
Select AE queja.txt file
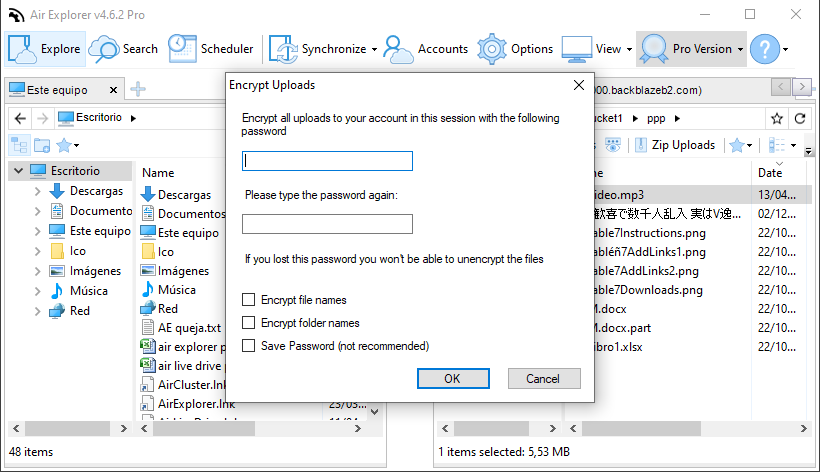click(189, 328)
